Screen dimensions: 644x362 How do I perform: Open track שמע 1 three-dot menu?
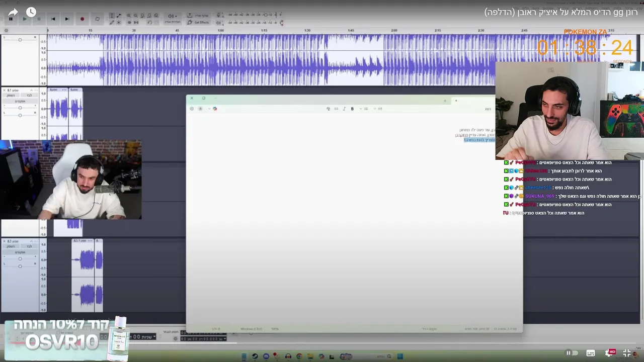click(x=36, y=90)
